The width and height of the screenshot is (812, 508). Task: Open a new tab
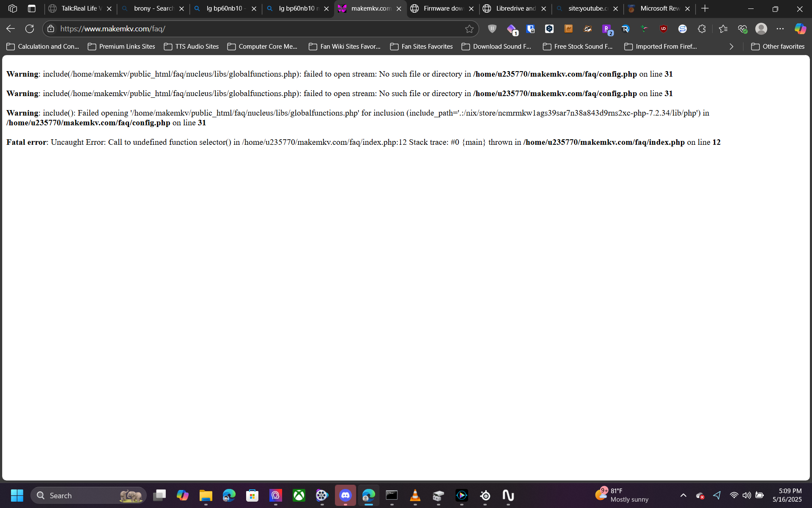(x=705, y=8)
